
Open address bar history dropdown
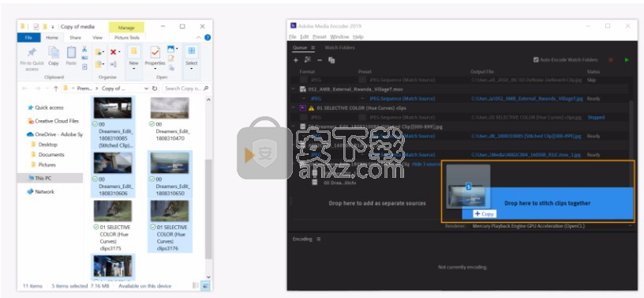point(146,89)
